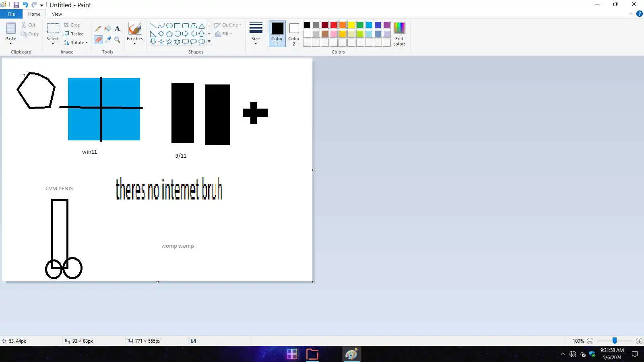The height and width of the screenshot is (362, 644).
Task: Activate the rectangular Select tool icon
Action: pyautogui.click(x=53, y=28)
